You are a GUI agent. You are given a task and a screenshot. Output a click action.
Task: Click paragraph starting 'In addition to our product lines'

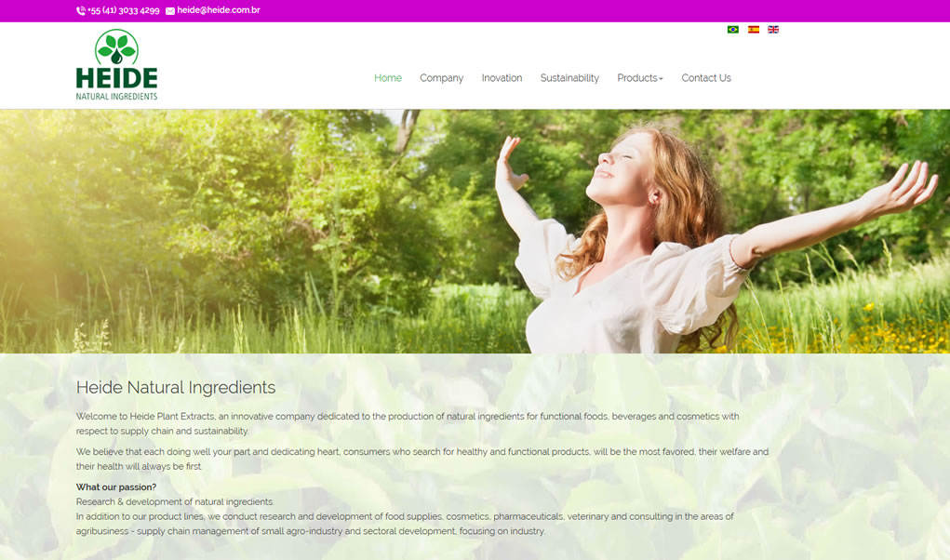click(405, 524)
